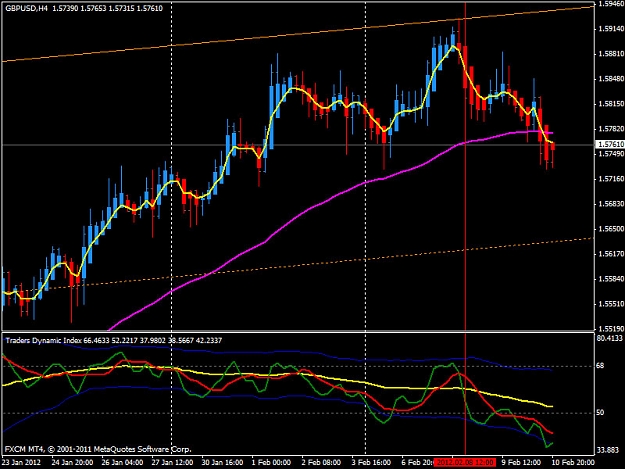The height and width of the screenshot is (469, 625).
Task: Click the 33.883 indicator scale value
Action: (608, 450)
